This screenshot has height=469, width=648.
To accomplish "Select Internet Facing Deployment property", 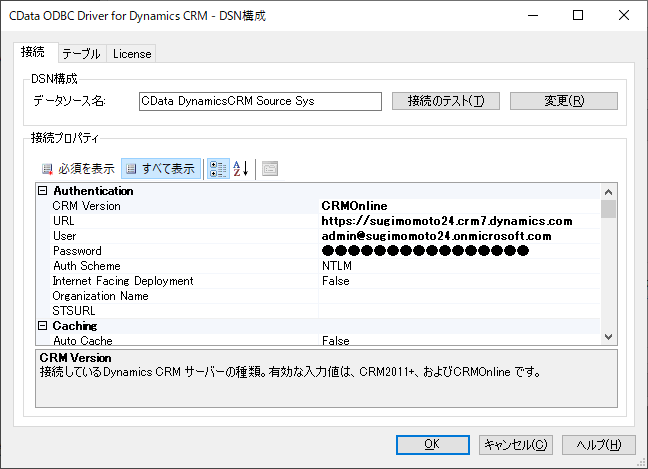I will coord(123,281).
